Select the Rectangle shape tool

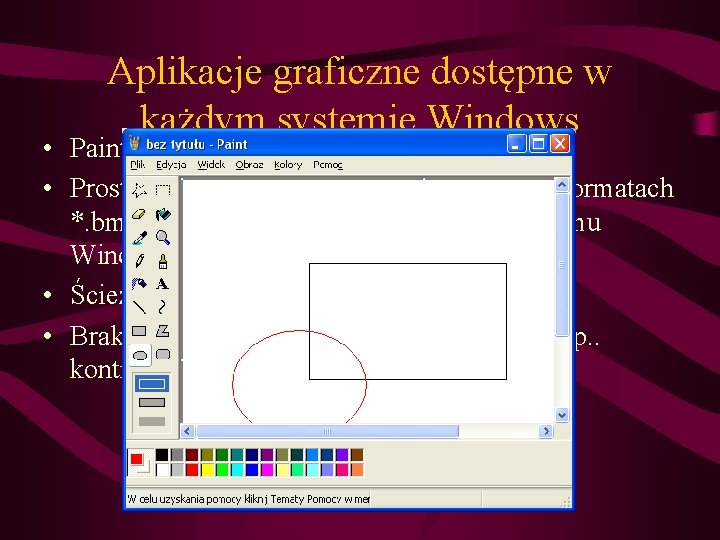(x=140, y=331)
